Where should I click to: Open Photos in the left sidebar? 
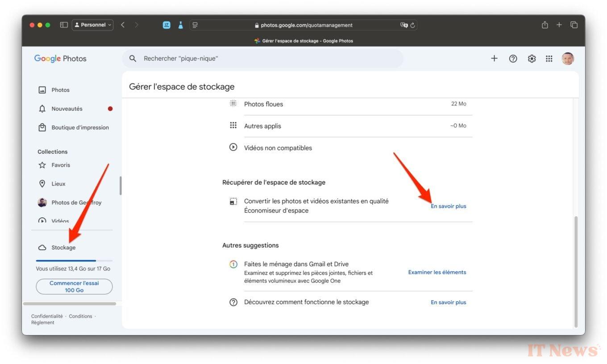point(60,90)
